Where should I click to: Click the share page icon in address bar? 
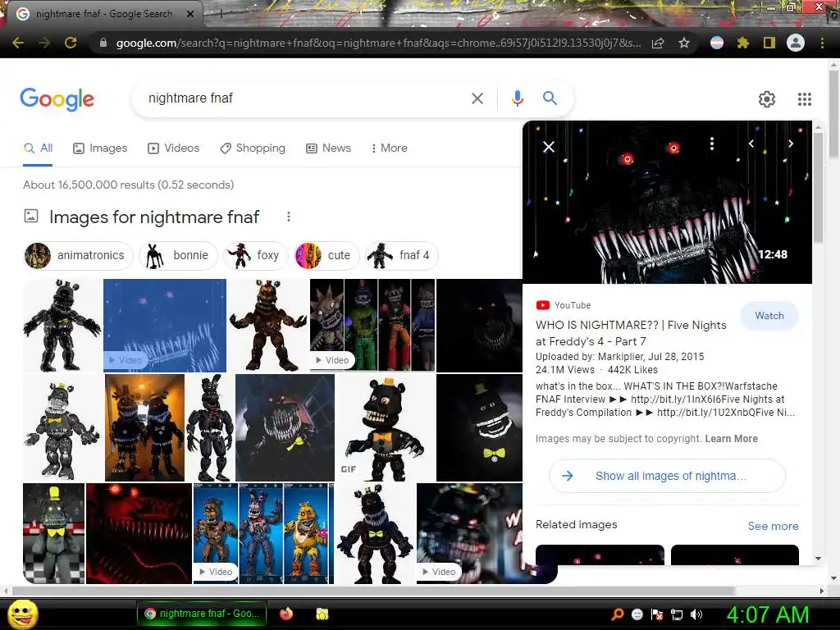(x=658, y=43)
